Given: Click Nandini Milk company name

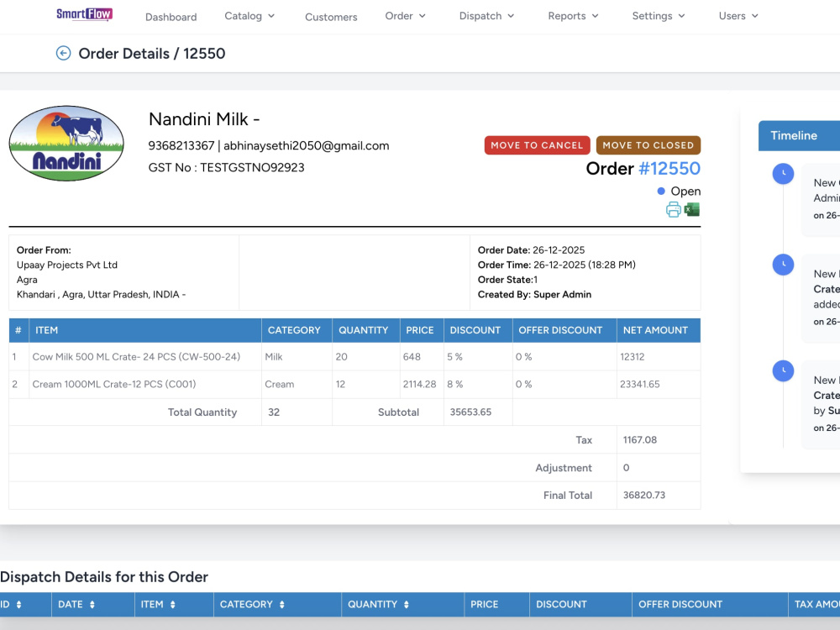Looking at the screenshot, I should tap(204, 119).
